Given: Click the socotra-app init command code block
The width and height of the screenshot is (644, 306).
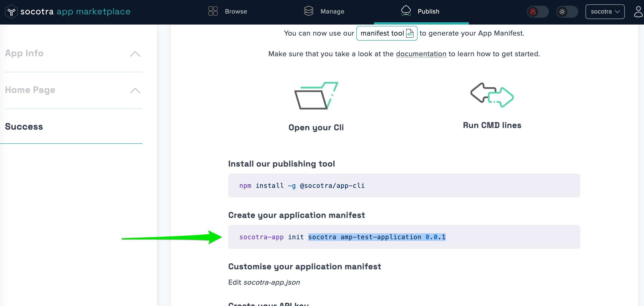Looking at the screenshot, I should click(x=404, y=237).
